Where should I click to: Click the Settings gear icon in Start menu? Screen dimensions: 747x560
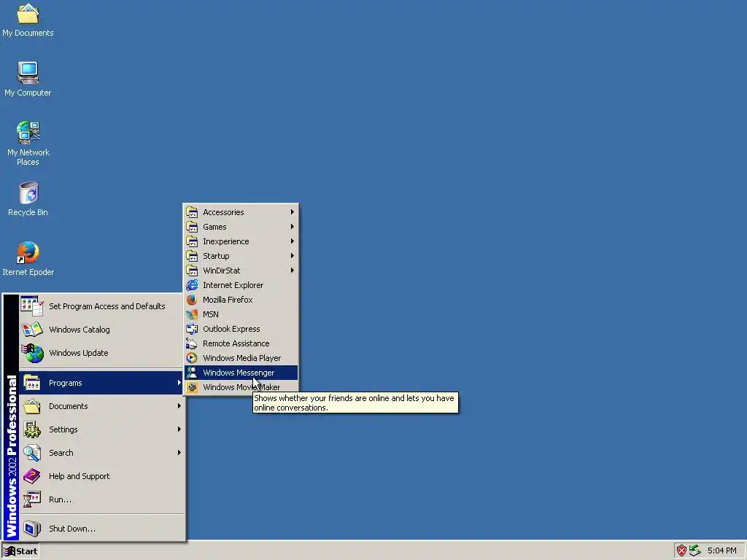32,429
